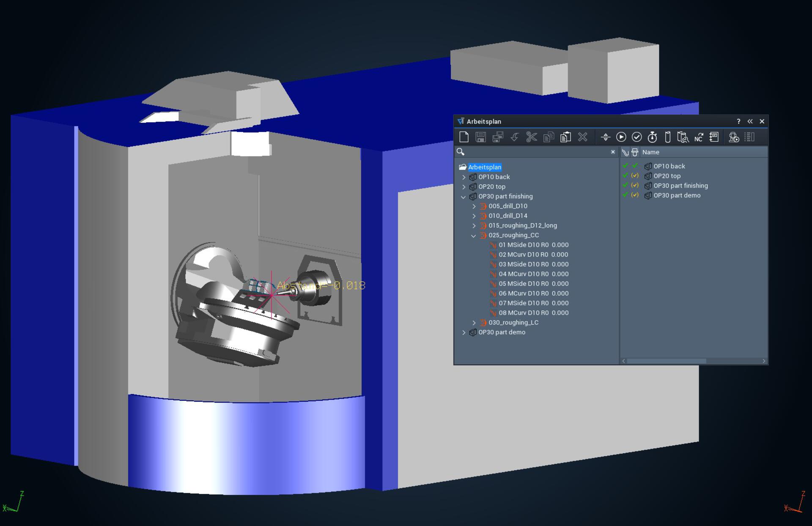This screenshot has width=812, height=526.
Task: Clear the search field with x button
Action: coord(613,152)
